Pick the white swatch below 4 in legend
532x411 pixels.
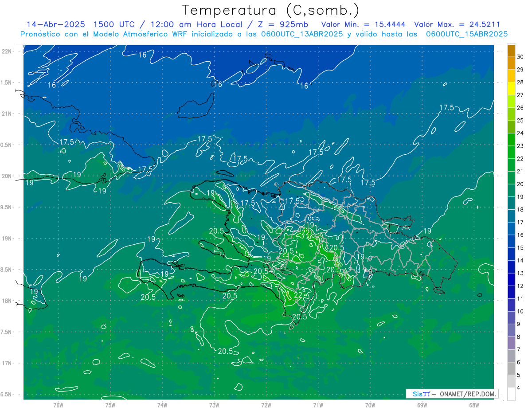tap(511, 394)
